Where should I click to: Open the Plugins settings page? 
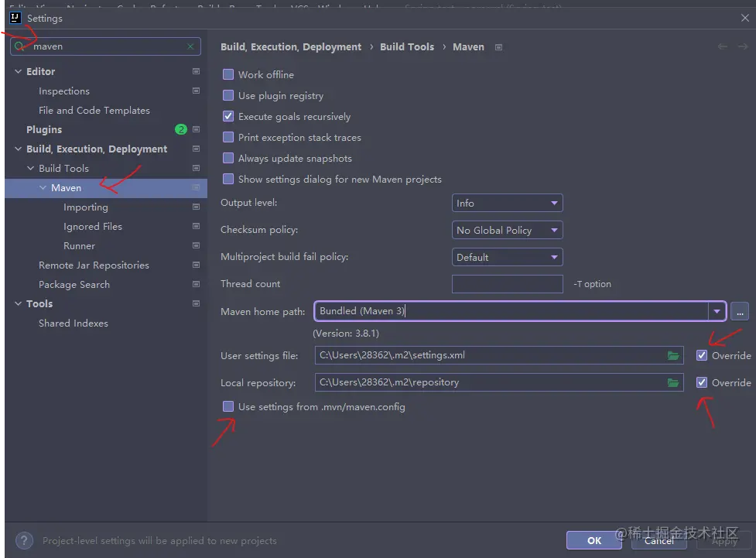(x=44, y=130)
